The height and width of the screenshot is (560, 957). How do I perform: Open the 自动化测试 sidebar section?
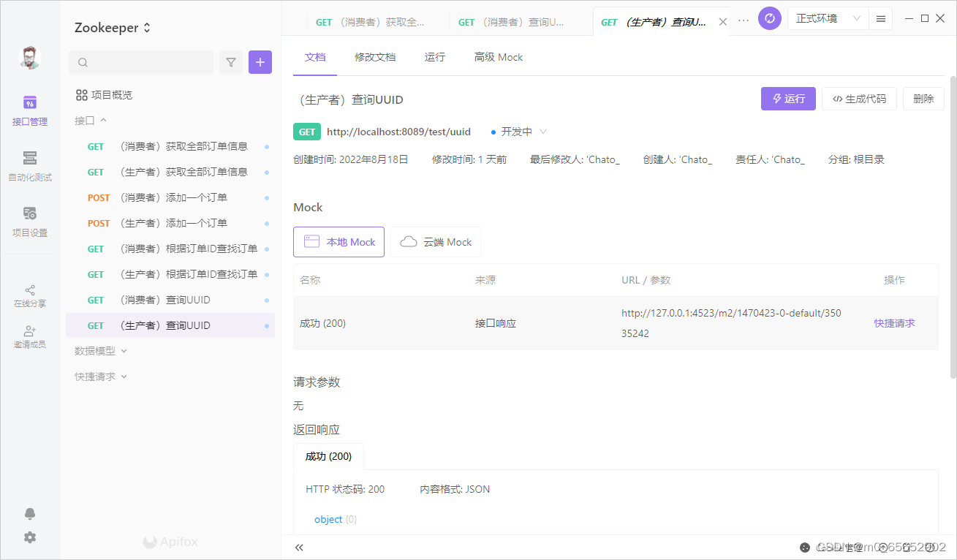click(29, 166)
